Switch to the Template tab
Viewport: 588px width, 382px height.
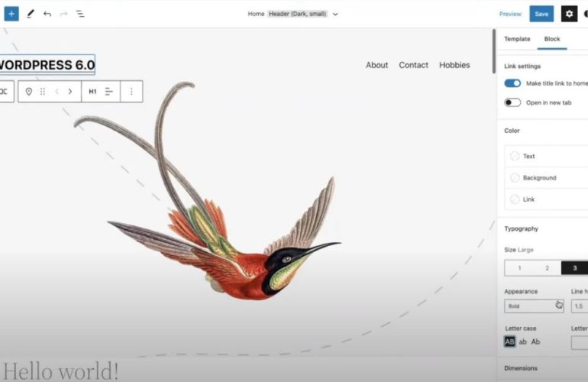pyautogui.click(x=517, y=39)
